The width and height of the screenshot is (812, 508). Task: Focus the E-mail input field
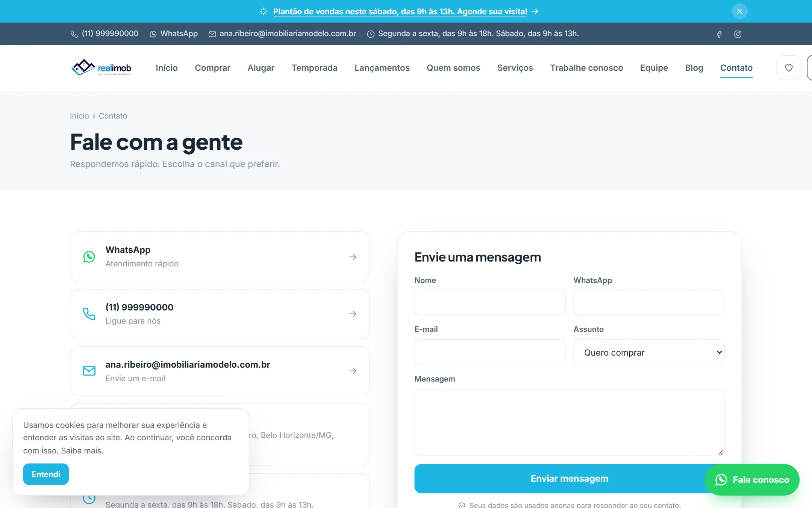pos(490,352)
